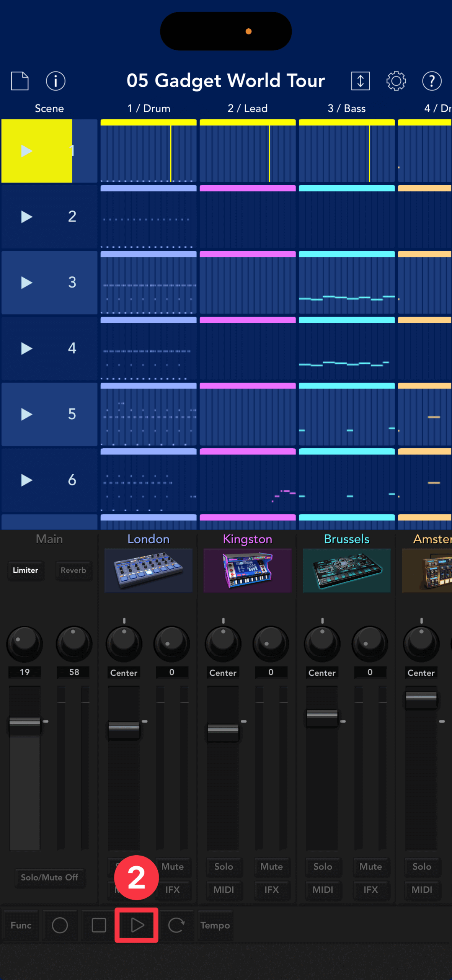452x980 pixels.
Task: Tap the vertical resize arrows icon
Action: 360,81
